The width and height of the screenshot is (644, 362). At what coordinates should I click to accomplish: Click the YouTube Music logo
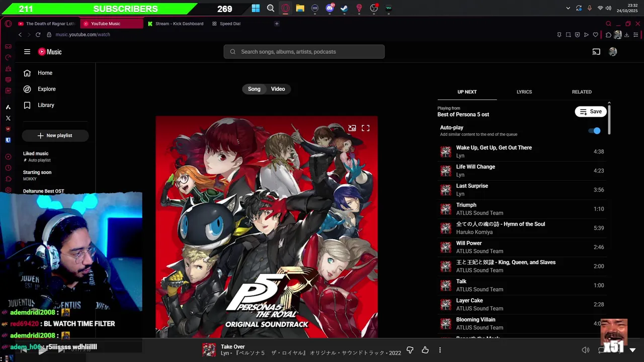point(50,52)
